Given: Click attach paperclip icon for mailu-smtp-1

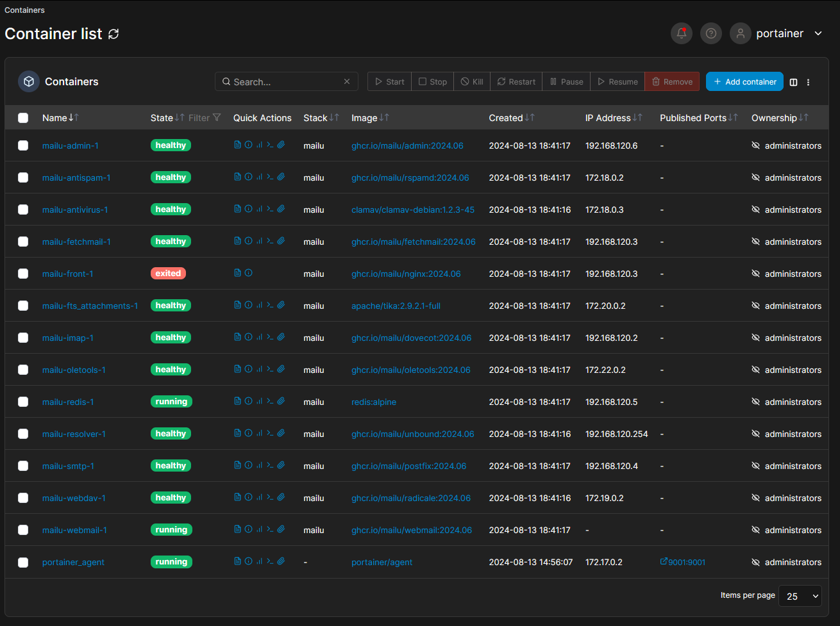Looking at the screenshot, I should 281,465.
